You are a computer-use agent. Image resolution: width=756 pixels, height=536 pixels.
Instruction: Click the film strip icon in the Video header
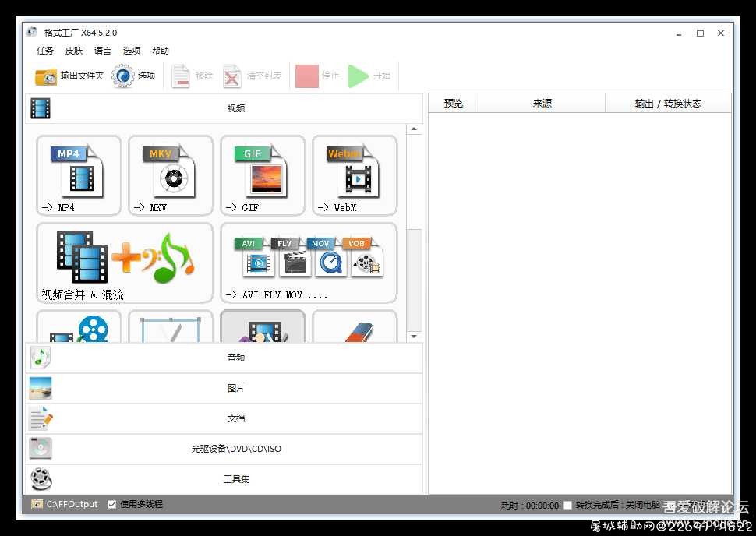pyautogui.click(x=41, y=108)
